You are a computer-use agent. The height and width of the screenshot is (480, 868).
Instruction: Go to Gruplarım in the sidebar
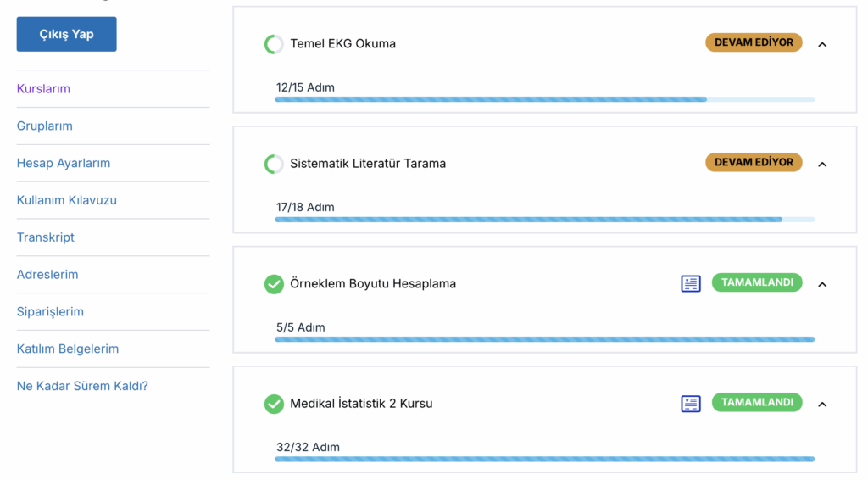[44, 126]
